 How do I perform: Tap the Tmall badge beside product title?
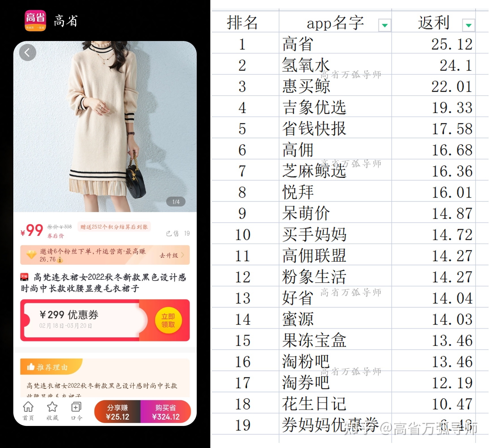click(x=25, y=277)
